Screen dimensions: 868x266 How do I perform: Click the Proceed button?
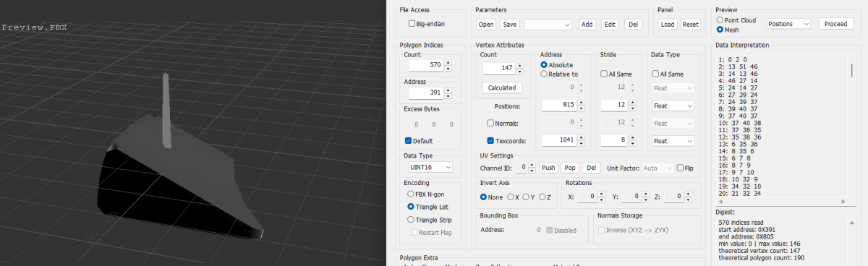coord(835,24)
